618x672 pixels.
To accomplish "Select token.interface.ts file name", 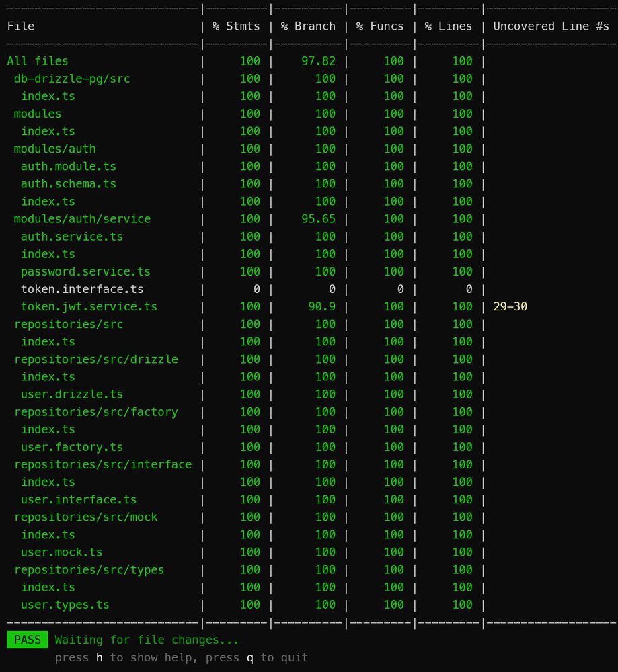I will coord(82,289).
